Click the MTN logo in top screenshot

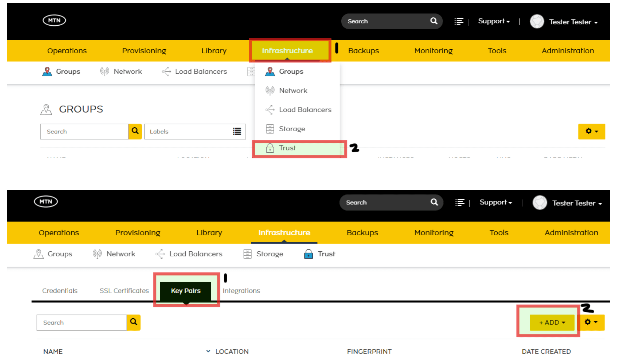point(54,21)
